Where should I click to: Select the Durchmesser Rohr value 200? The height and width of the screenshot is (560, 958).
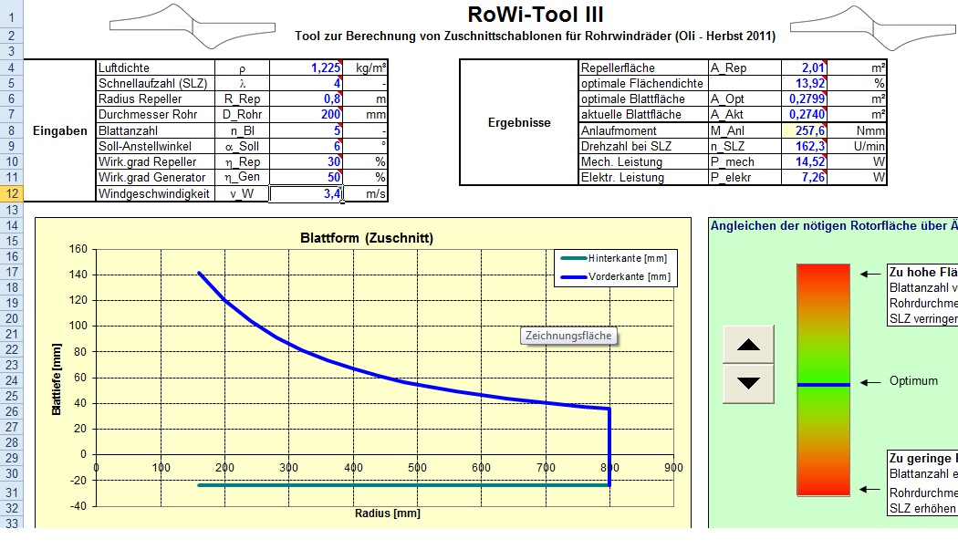point(307,115)
